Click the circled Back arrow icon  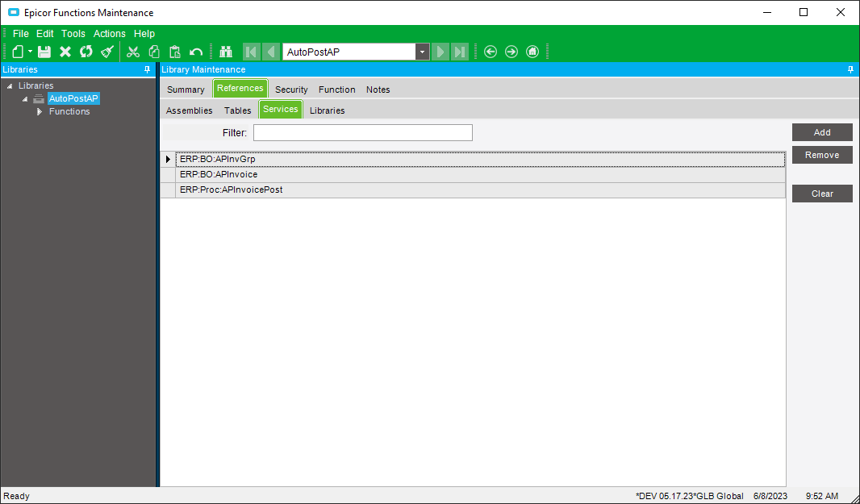pos(491,52)
